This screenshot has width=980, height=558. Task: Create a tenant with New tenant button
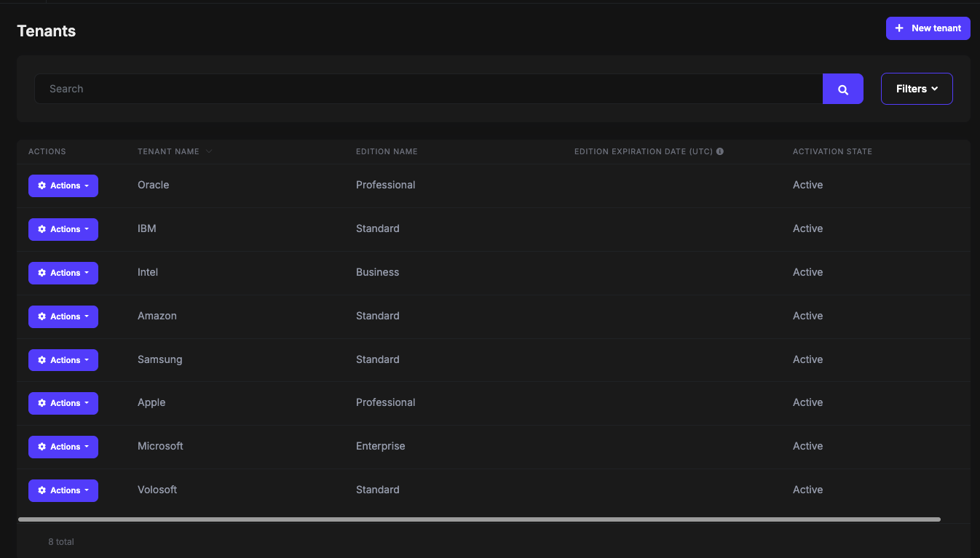[928, 28]
